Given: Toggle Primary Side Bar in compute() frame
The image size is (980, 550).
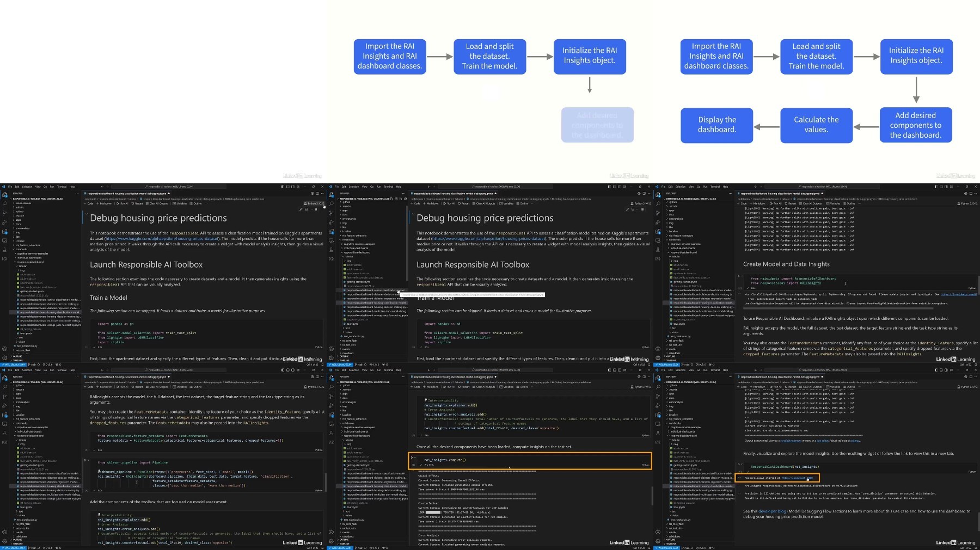Looking at the screenshot, I should [609, 370].
